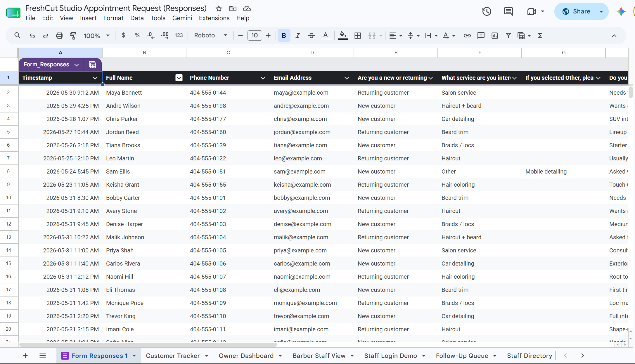This screenshot has width=635, height=364.
Task: Click the print icon
Action: click(59, 36)
